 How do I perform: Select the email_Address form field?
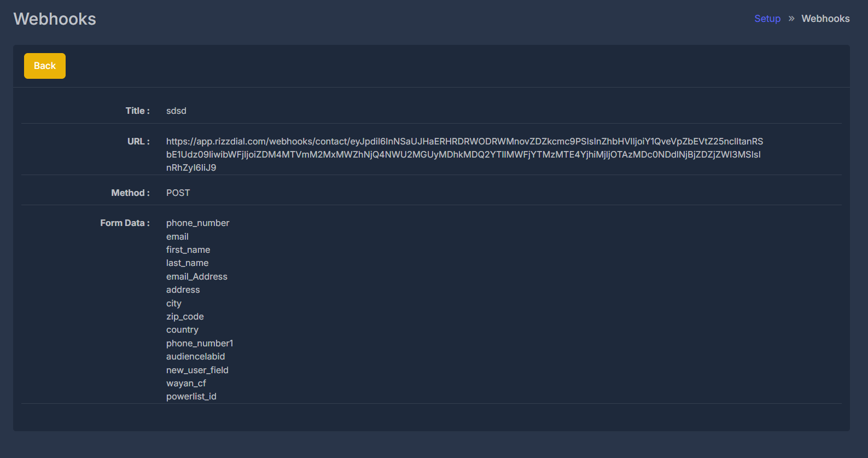pos(197,276)
